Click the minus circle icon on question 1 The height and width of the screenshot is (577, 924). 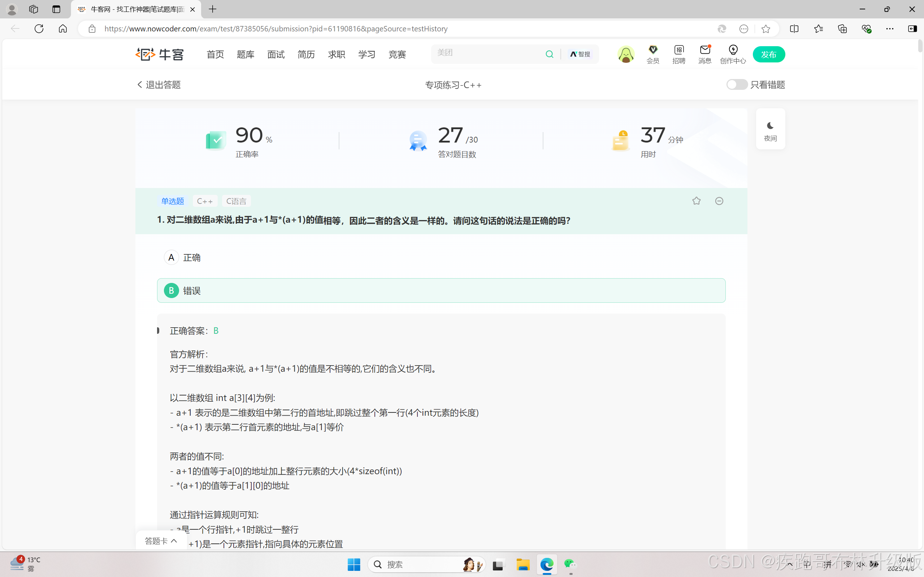719,201
